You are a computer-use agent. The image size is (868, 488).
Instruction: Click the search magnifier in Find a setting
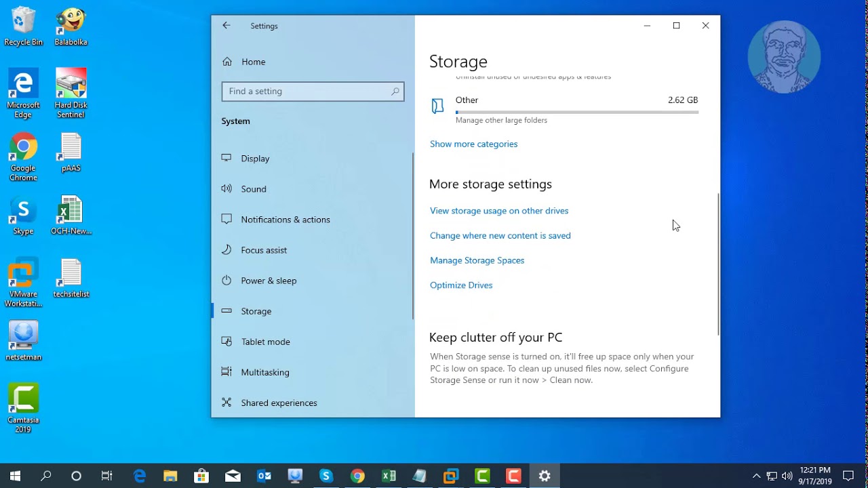[x=395, y=91]
